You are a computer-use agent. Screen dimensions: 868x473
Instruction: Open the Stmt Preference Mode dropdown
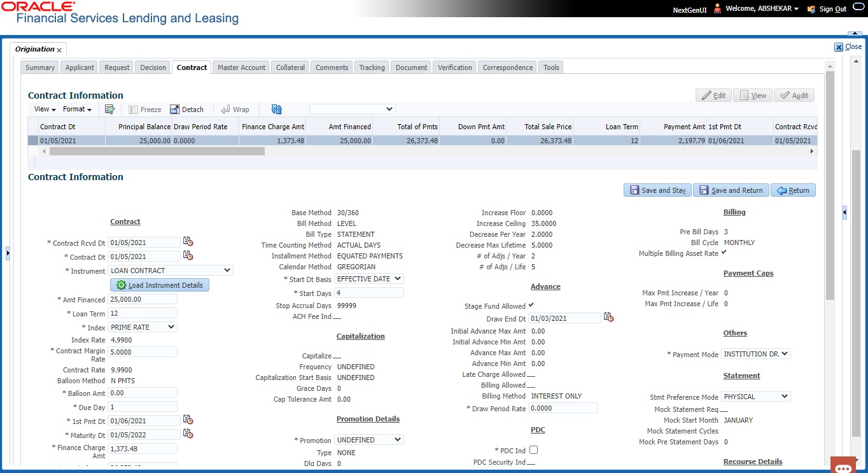[x=756, y=397]
